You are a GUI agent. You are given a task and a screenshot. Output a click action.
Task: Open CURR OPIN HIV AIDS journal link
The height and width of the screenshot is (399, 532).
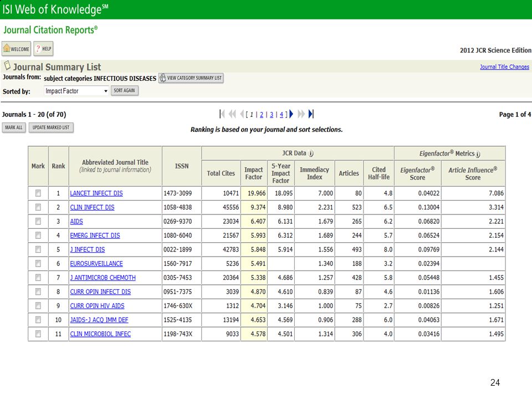(x=97, y=306)
